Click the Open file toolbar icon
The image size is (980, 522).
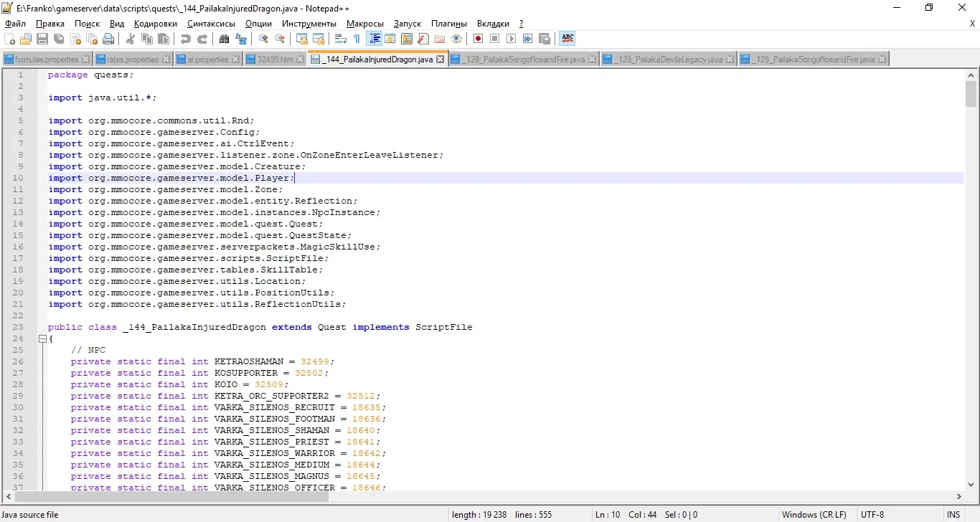[x=26, y=39]
